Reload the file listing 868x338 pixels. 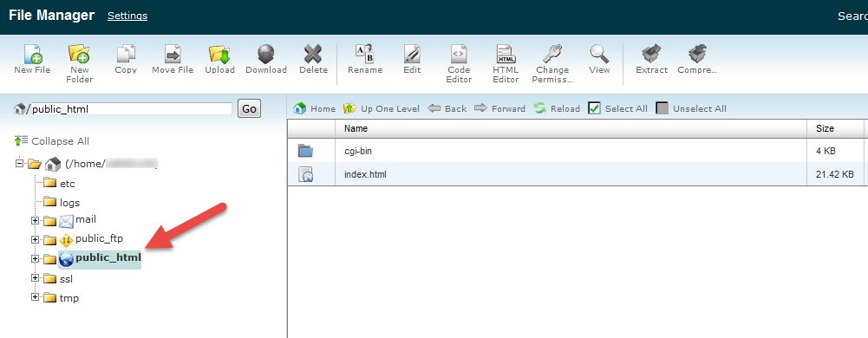coord(557,108)
